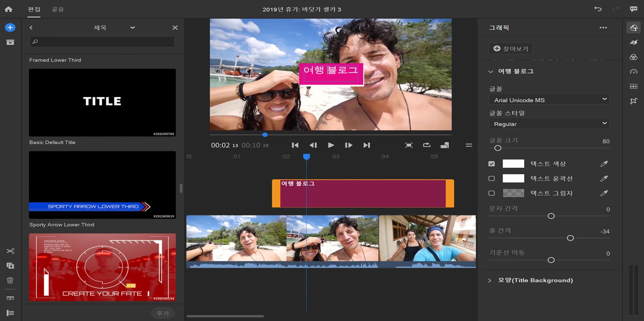This screenshot has width=644, height=321.
Task: Open the 글꼴 스타일 Regular dropdown
Action: 549,124
